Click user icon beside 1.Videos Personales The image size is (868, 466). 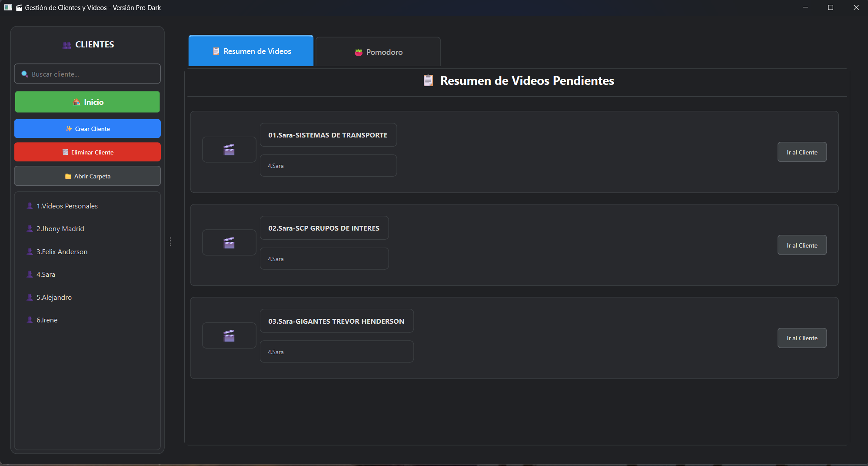tap(30, 206)
